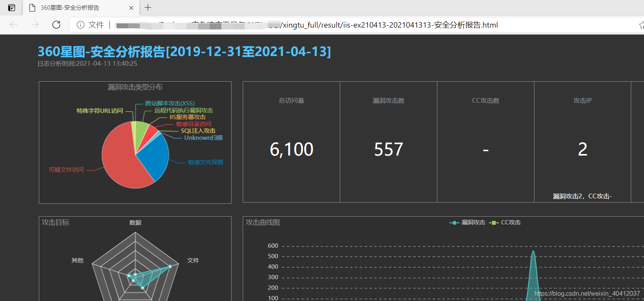This screenshot has height=301, width=644.
Task: Click the 攻击IP heading
Action: click(x=583, y=101)
